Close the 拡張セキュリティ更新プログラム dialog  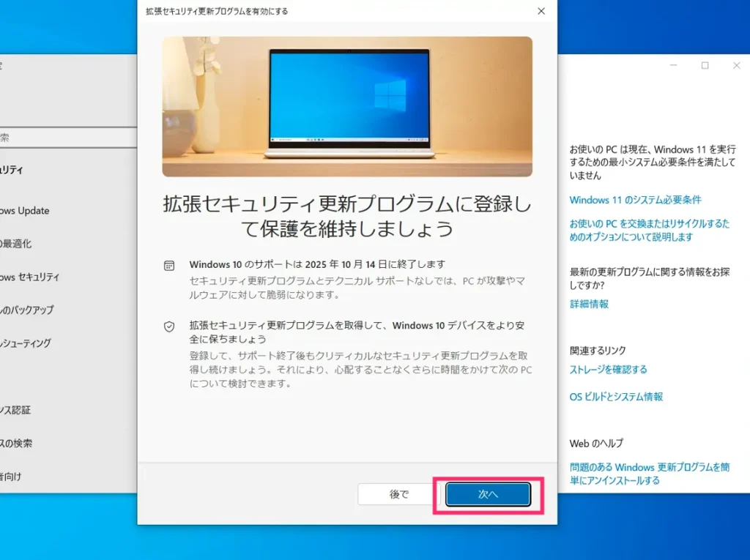[541, 11]
